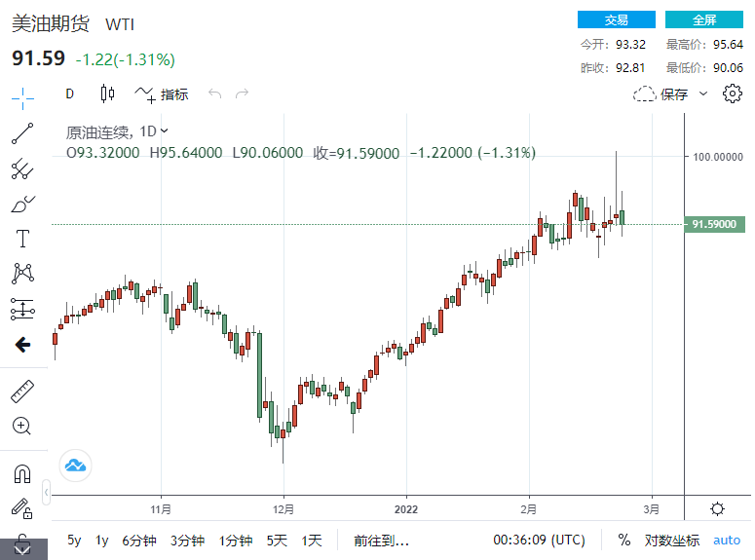Click the 全屏 fullscreen button
Image resolution: width=755 pixels, height=560 pixels.
click(x=703, y=19)
